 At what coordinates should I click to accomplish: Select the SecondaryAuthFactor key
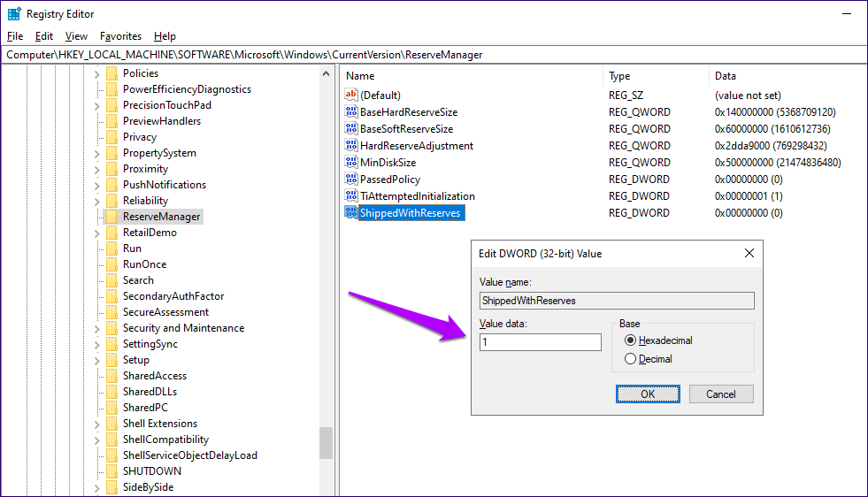(x=173, y=296)
